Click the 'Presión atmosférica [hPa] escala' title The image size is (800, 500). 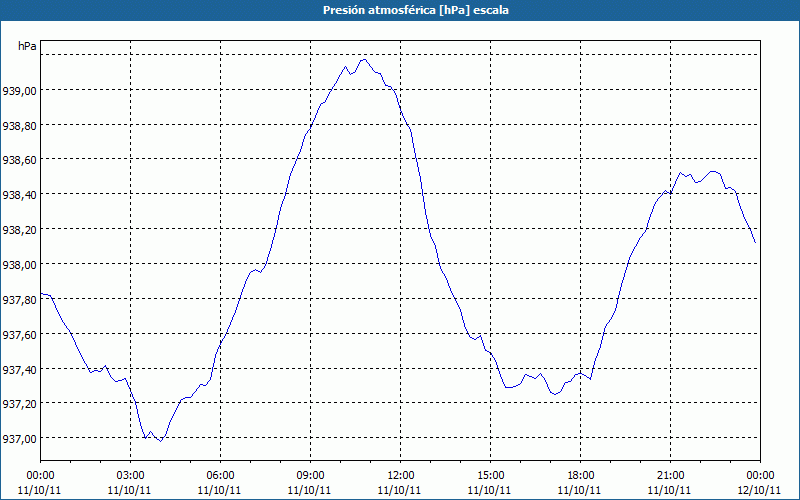415,10
